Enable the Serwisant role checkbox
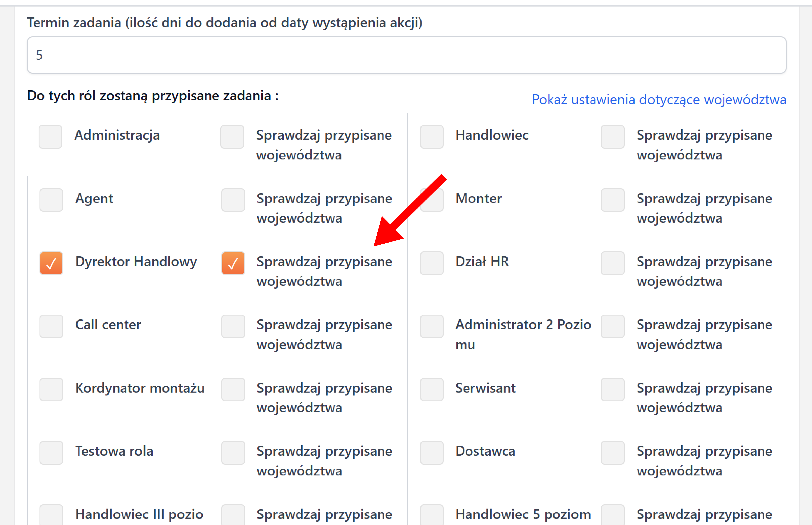The image size is (812, 525). tap(432, 389)
